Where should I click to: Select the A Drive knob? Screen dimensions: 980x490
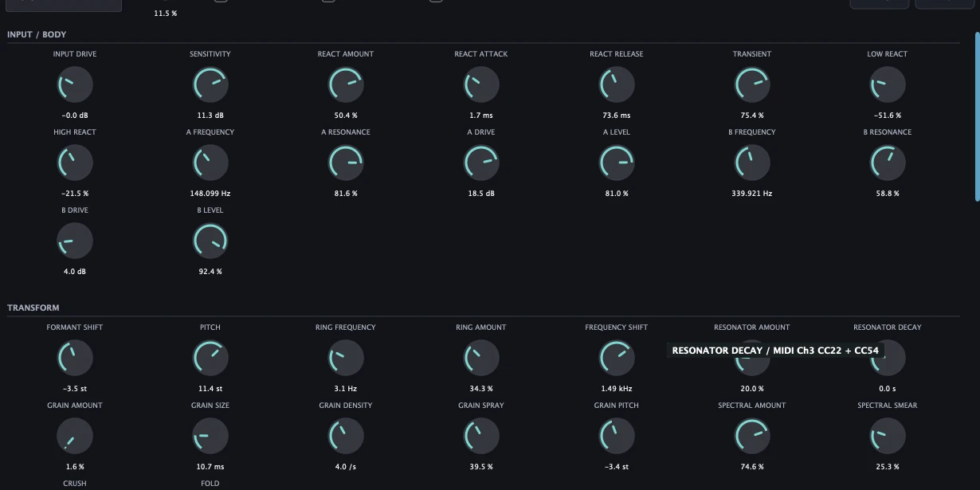point(481,163)
